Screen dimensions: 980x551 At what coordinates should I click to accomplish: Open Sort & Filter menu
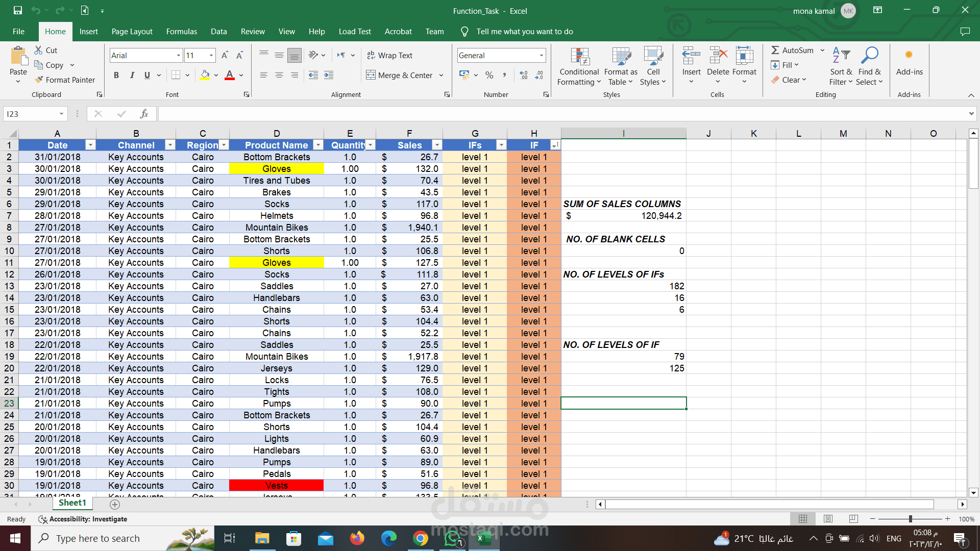coord(841,66)
